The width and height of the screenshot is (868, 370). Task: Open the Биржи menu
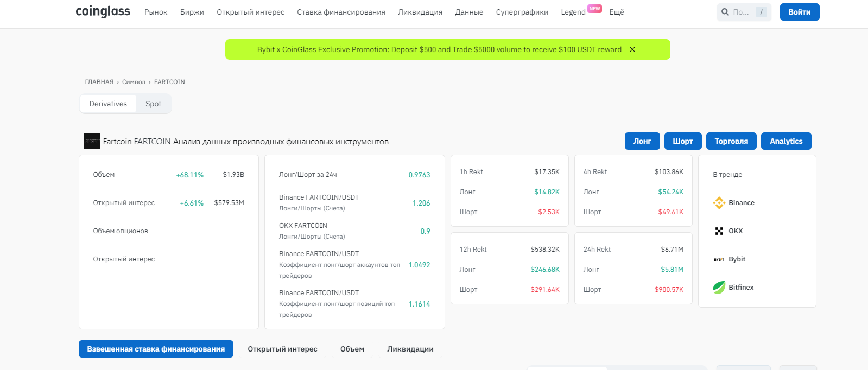pos(192,12)
